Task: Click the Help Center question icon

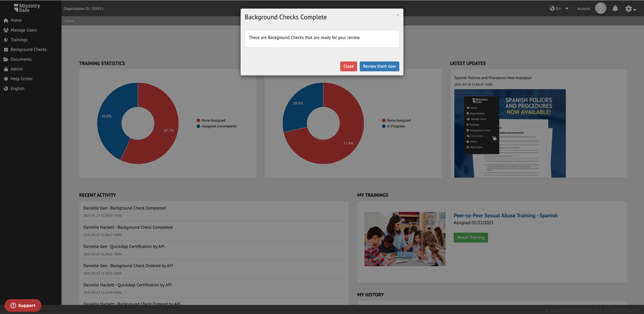Action: pos(6,79)
